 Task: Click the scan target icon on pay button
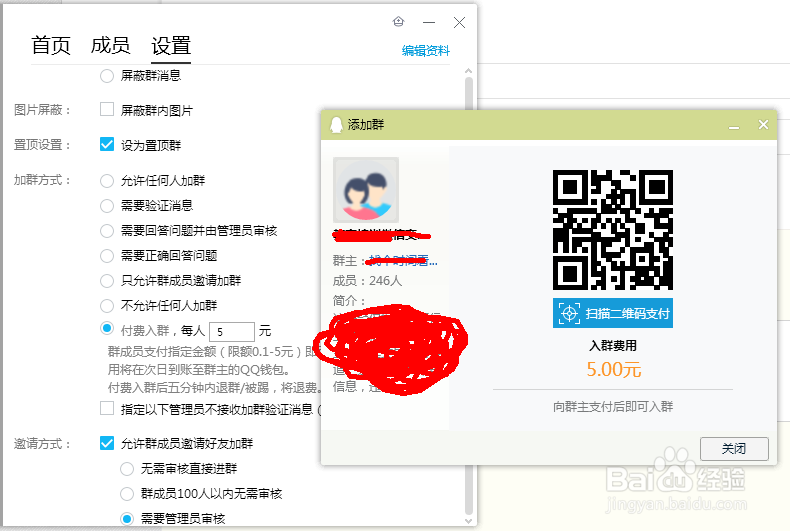(x=569, y=313)
